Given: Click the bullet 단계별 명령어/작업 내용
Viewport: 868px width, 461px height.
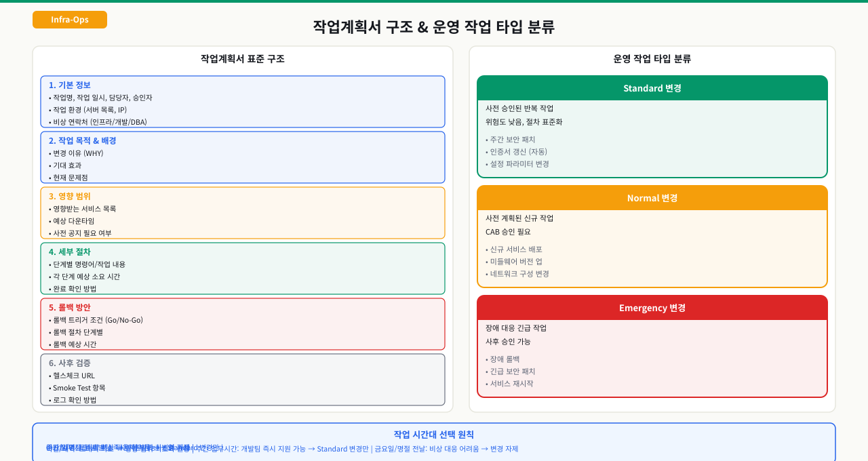Looking at the screenshot, I should [x=87, y=264].
